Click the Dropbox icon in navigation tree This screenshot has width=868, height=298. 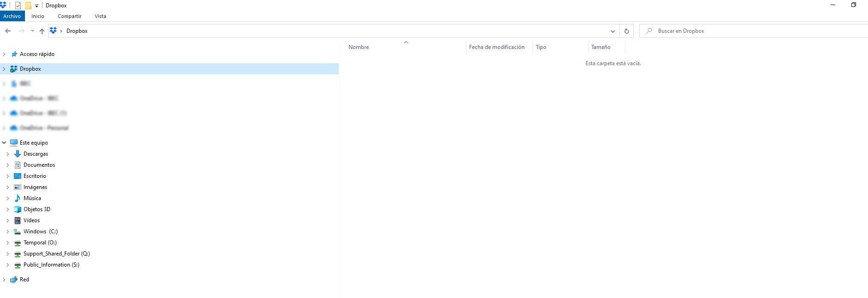click(14, 69)
